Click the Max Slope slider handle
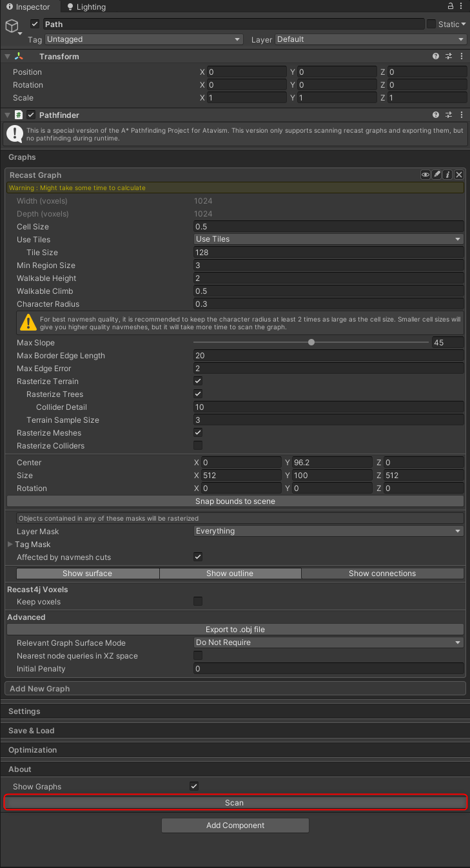The image size is (470, 868). (x=311, y=343)
